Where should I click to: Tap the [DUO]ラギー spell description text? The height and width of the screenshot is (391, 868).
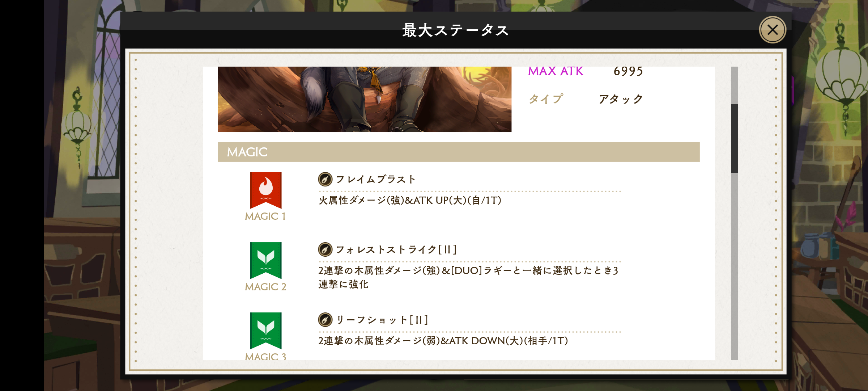pos(468,277)
